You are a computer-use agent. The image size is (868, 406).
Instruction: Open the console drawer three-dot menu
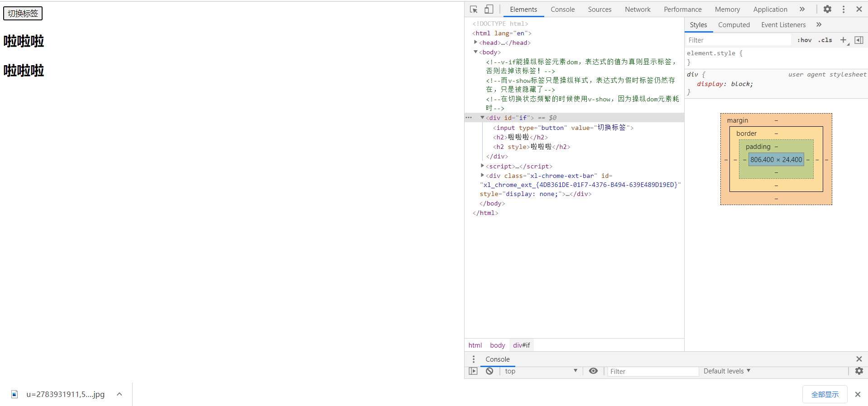pyautogui.click(x=474, y=359)
